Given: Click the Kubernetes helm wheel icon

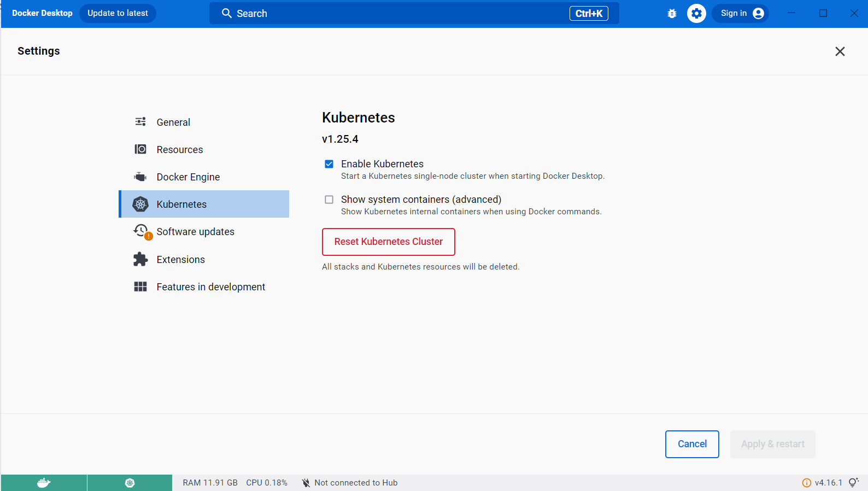Looking at the screenshot, I should click(x=140, y=204).
